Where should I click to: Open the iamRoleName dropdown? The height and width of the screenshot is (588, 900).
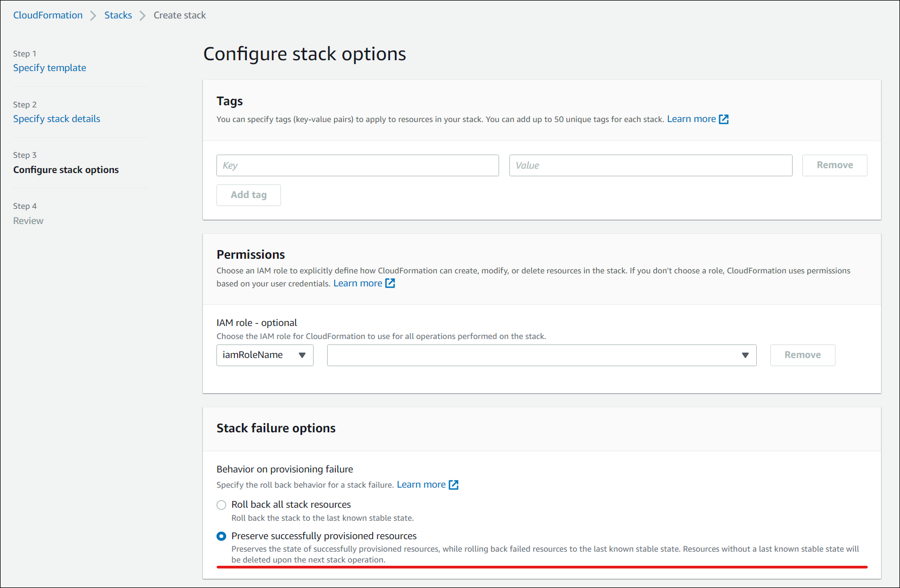coord(265,355)
